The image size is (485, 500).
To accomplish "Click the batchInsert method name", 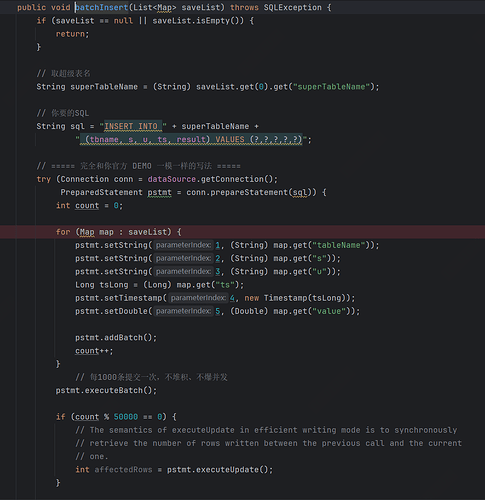I will pyautogui.click(x=102, y=7).
